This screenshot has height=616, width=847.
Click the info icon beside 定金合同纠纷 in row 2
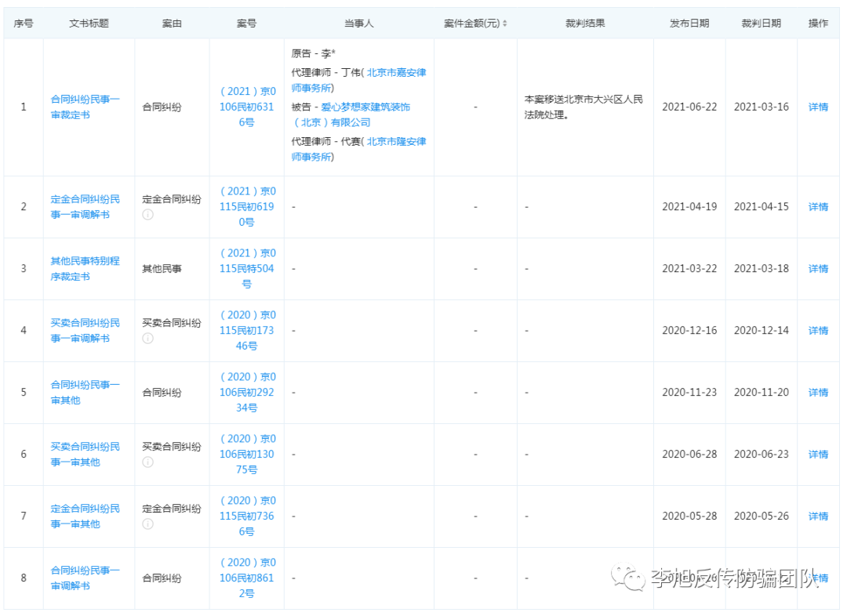coord(147,216)
